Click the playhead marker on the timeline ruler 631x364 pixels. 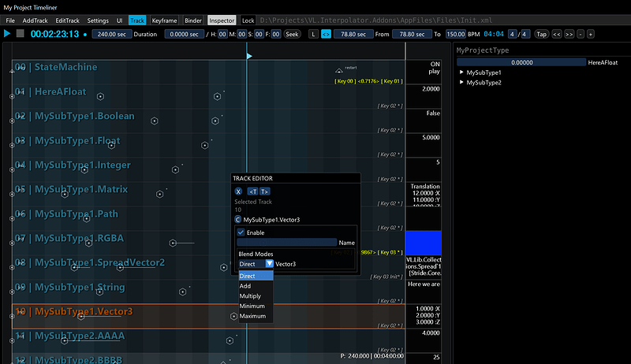click(x=249, y=56)
